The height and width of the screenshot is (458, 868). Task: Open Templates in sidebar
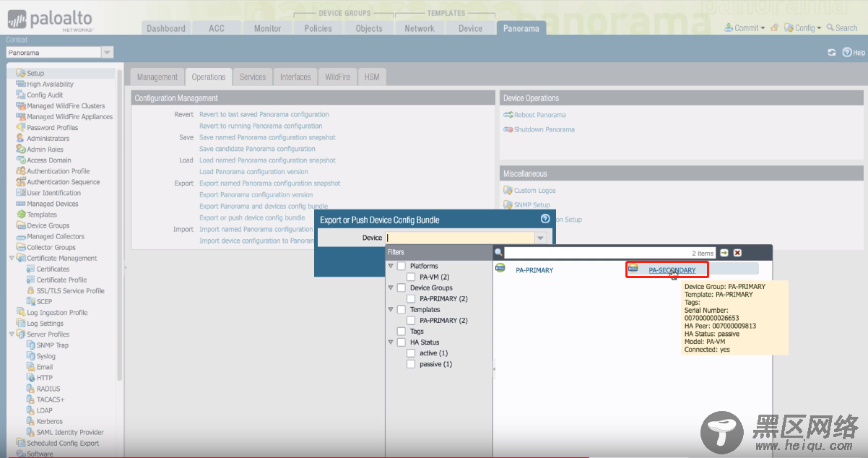[42, 215]
